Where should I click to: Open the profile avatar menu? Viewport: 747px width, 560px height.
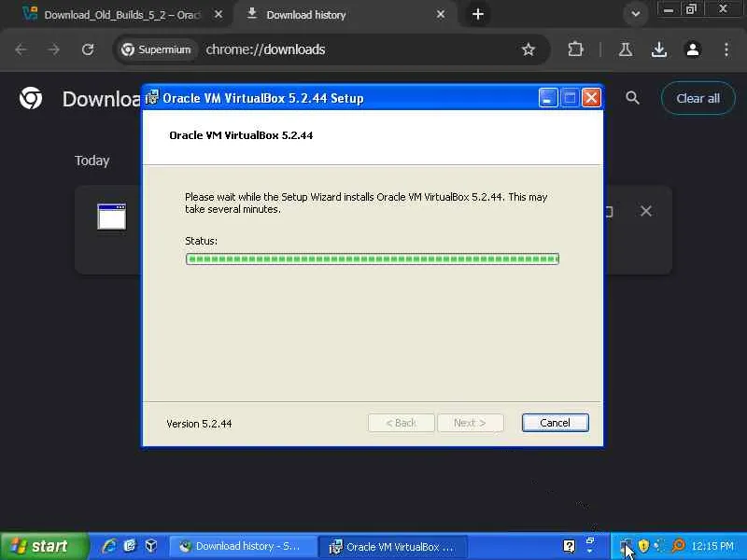pyautogui.click(x=693, y=49)
